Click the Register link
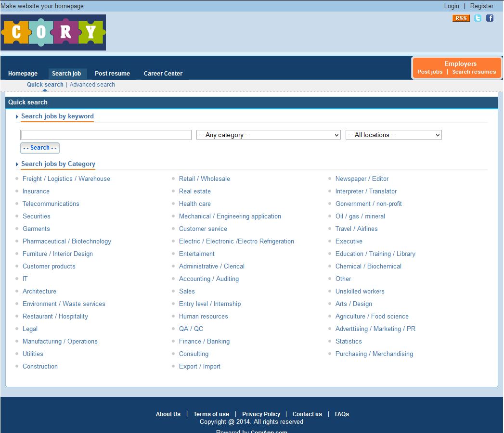Screen dimensions: 504x433 482,6
